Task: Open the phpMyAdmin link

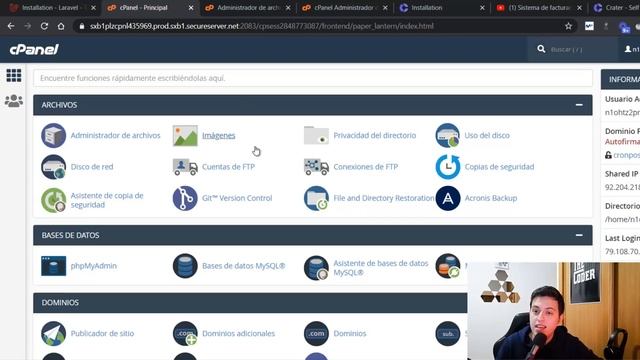Action: click(x=93, y=266)
